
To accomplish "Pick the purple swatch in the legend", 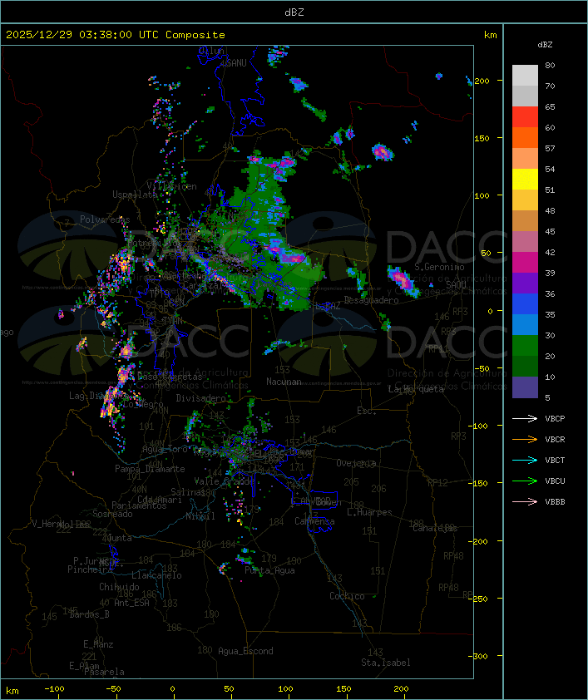I will coord(525,283).
